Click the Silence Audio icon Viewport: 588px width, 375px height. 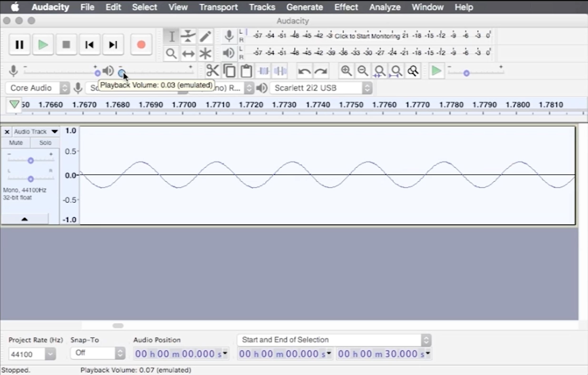280,71
